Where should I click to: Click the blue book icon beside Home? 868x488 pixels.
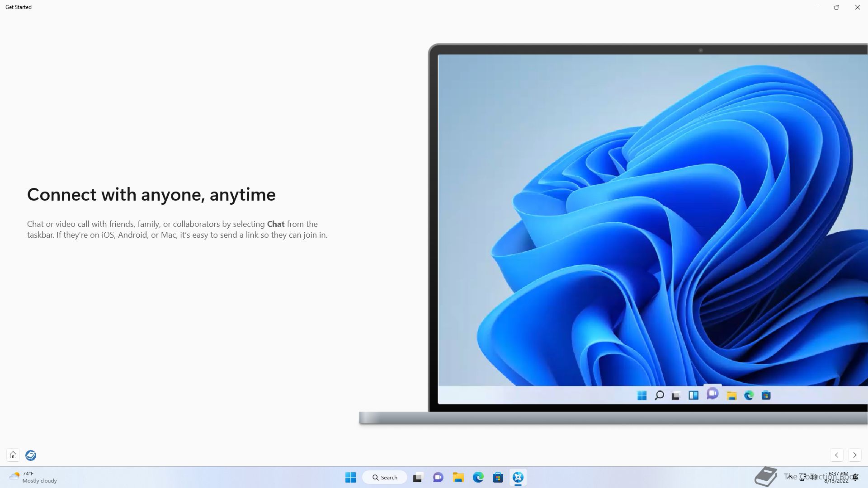click(x=31, y=455)
